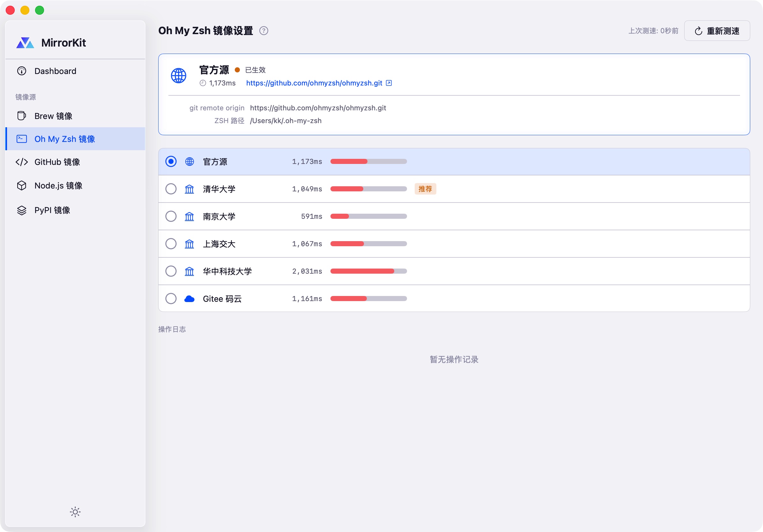Image resolution: width=763 pixels, height=532 pixels.
Task: Click the external link icon after GitHub URL
Action: tap(389, 83)
